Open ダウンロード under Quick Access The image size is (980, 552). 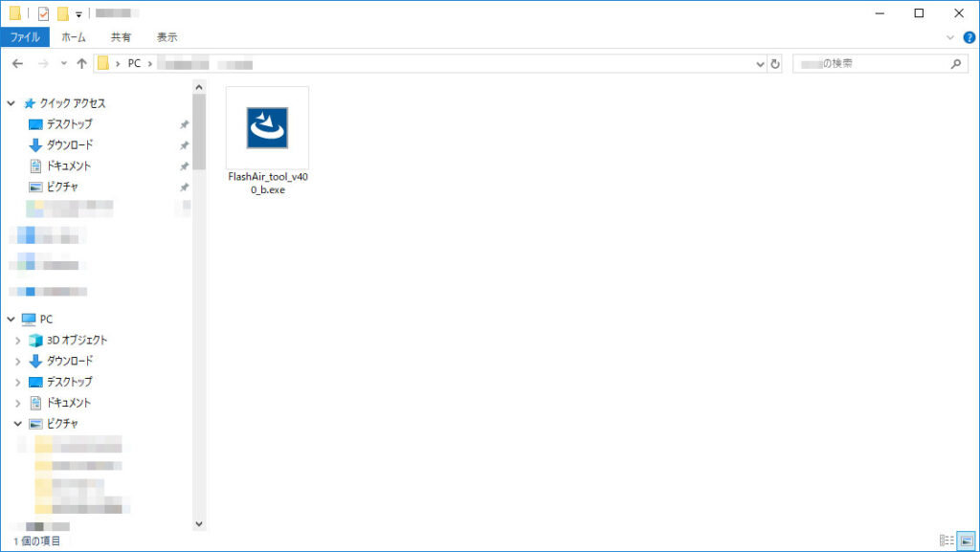coord(69,144)
